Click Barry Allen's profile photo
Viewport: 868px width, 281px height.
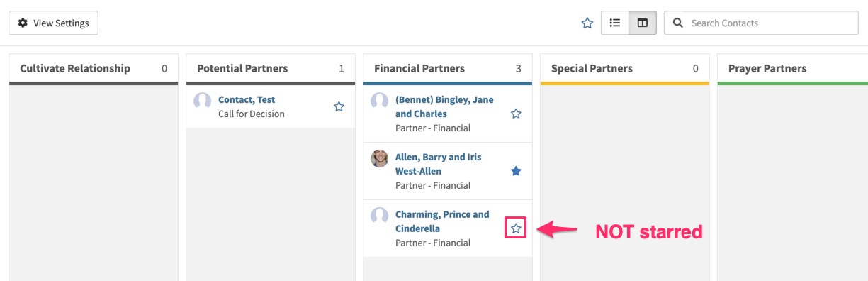[x=379, y=158]
